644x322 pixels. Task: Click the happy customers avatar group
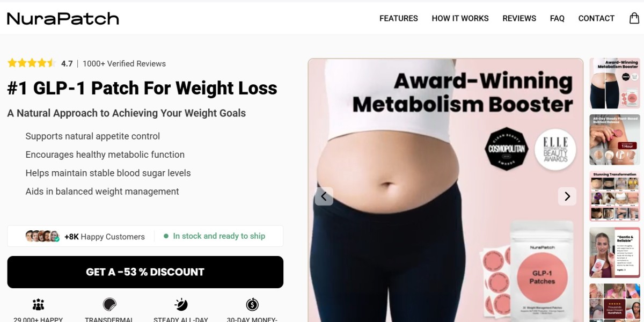(x=42, y=236)
